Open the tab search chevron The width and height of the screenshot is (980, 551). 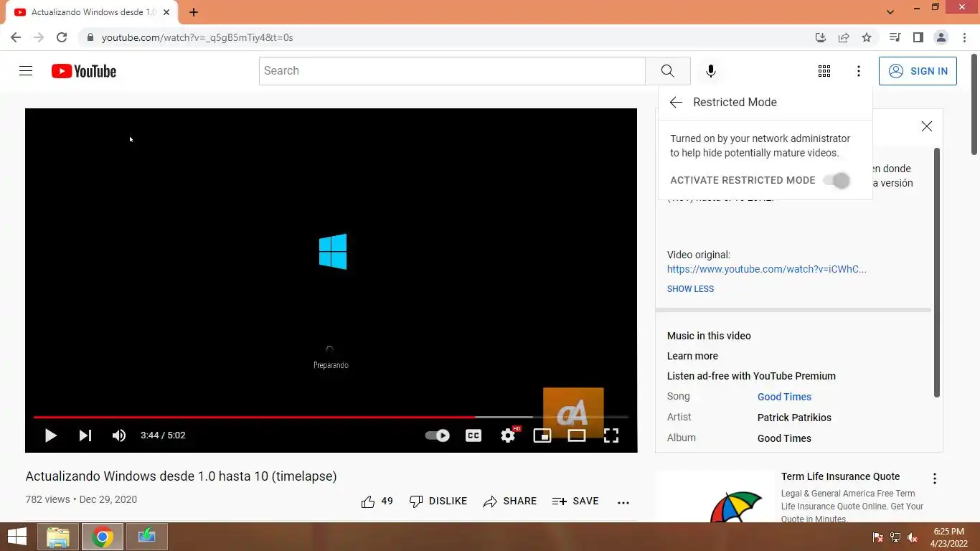click(890, 12)
